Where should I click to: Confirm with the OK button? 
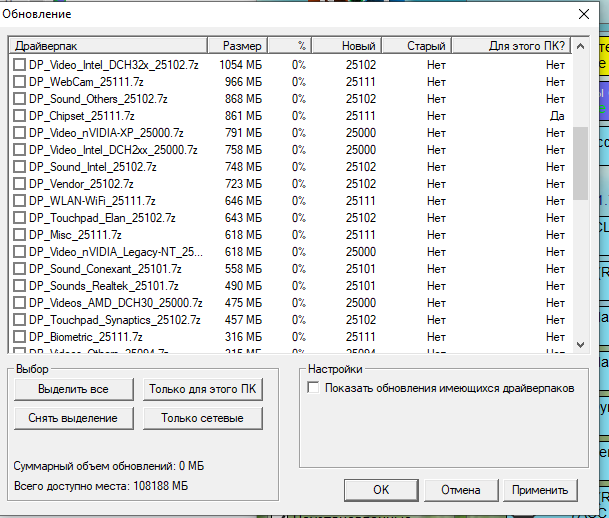[380, 490]
